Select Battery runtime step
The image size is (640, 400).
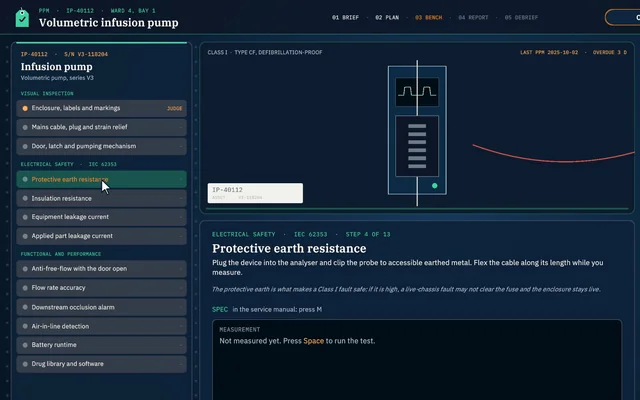[102, 345]
